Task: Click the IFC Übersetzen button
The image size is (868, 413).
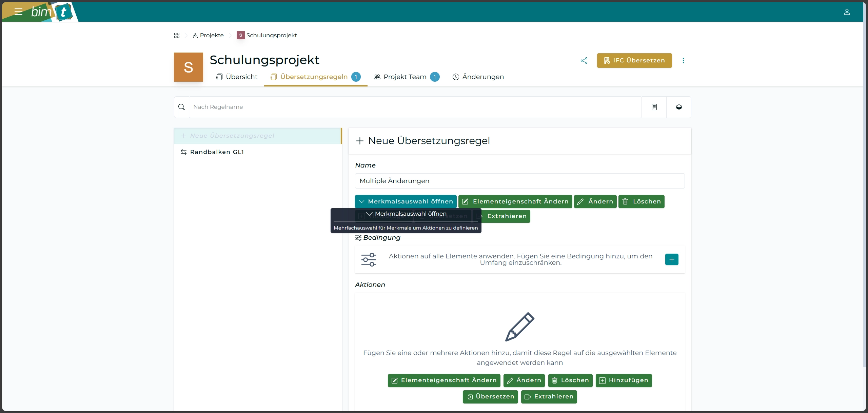Action: pos(634,61)
